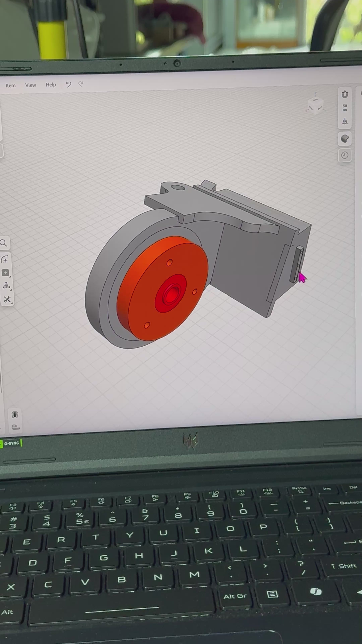This screenshot has height=644, width=362.
Task: Open the Help menu
Action: tap(51, 85)
